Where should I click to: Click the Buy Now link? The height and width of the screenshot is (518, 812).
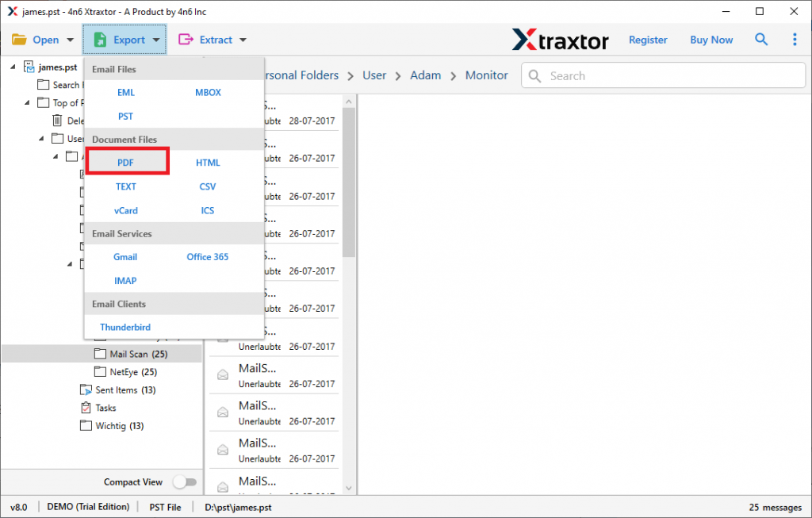point(710,39)
